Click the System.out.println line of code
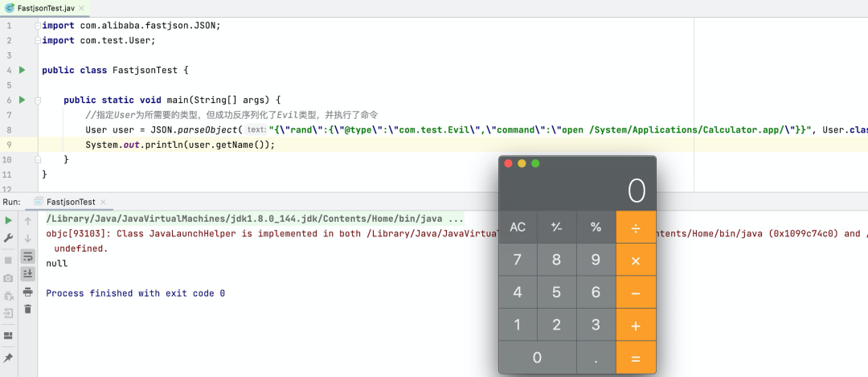 [x=180, y=145]
